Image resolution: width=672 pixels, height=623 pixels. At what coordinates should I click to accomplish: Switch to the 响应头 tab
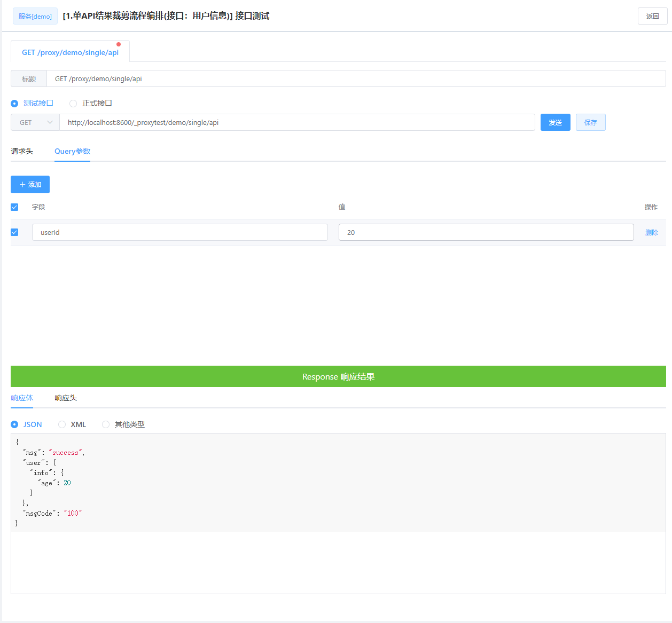click(x=66, y=398)
